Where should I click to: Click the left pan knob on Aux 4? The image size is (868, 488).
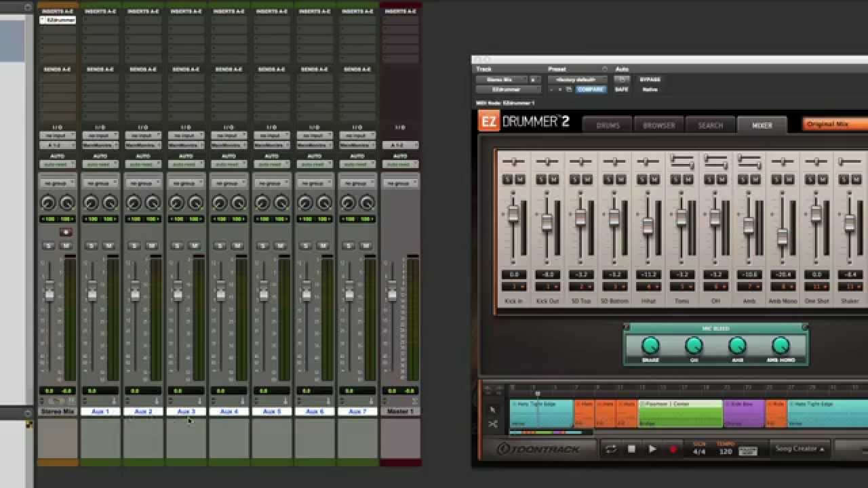(219, 203)
